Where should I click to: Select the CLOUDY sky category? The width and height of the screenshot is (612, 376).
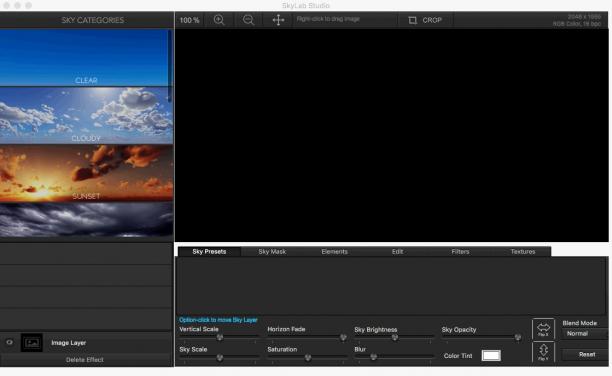pos(86,116)
